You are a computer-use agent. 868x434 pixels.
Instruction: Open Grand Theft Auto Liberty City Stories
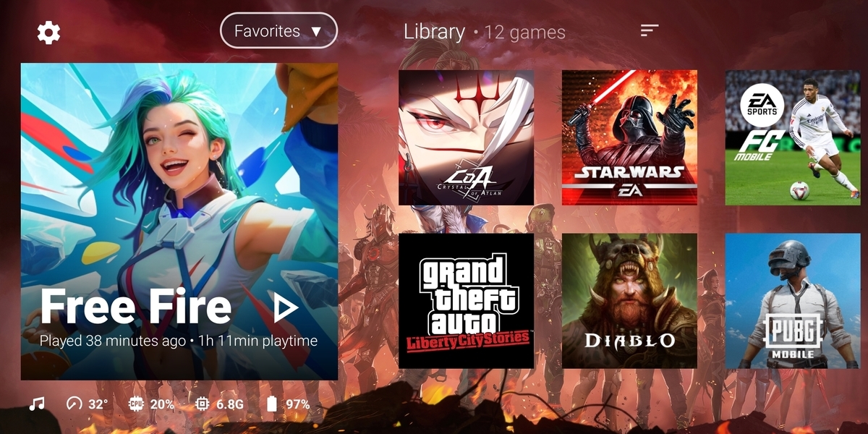coord(467,301)
